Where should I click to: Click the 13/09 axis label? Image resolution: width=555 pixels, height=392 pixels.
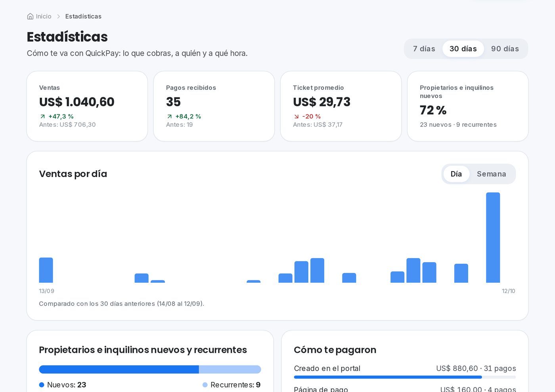click(x=46, y=291)
